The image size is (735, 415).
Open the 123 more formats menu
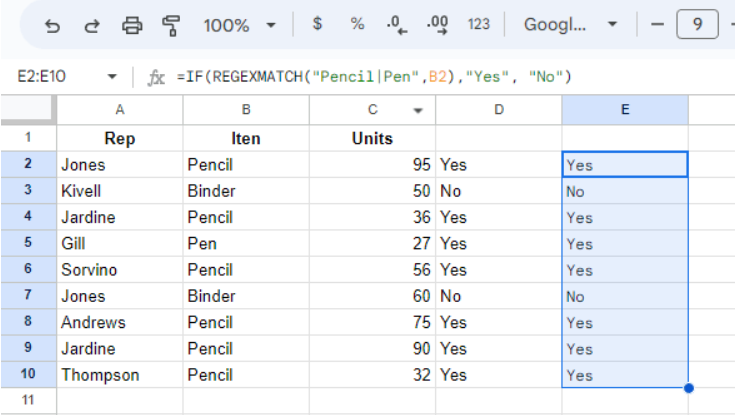tap(479, 24)
